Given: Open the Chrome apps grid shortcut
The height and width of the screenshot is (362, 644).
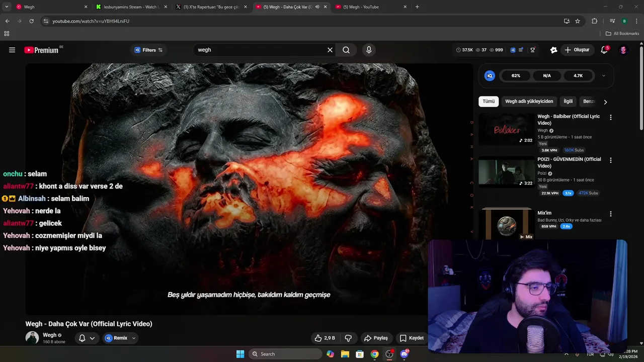Looking at the screenshot, I should (x=7, y=34).
